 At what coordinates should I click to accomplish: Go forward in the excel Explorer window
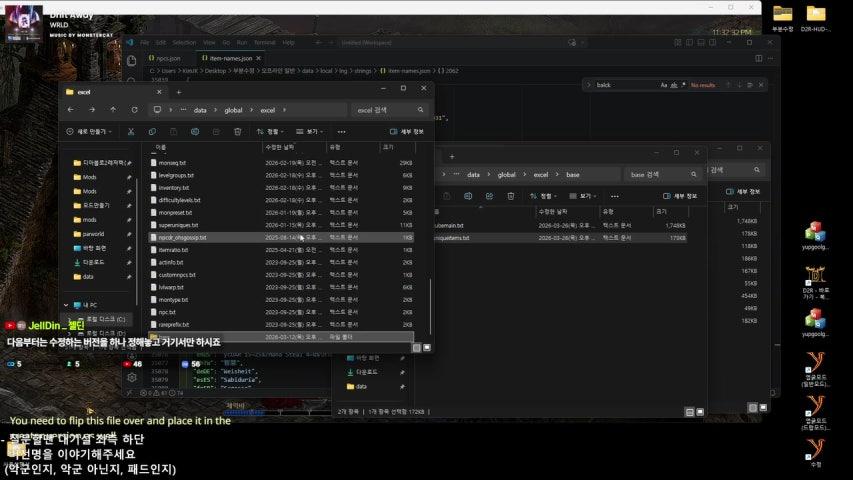click(92, 110)
